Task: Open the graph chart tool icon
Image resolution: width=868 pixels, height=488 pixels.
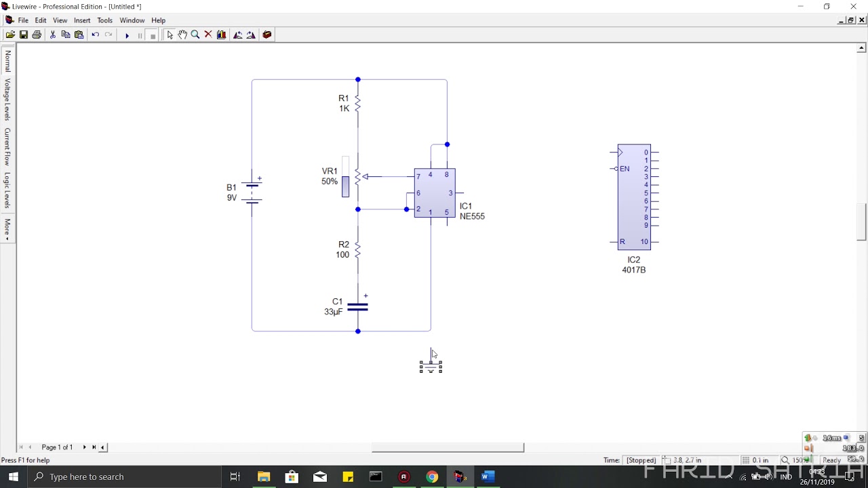Action: point(221,35)
